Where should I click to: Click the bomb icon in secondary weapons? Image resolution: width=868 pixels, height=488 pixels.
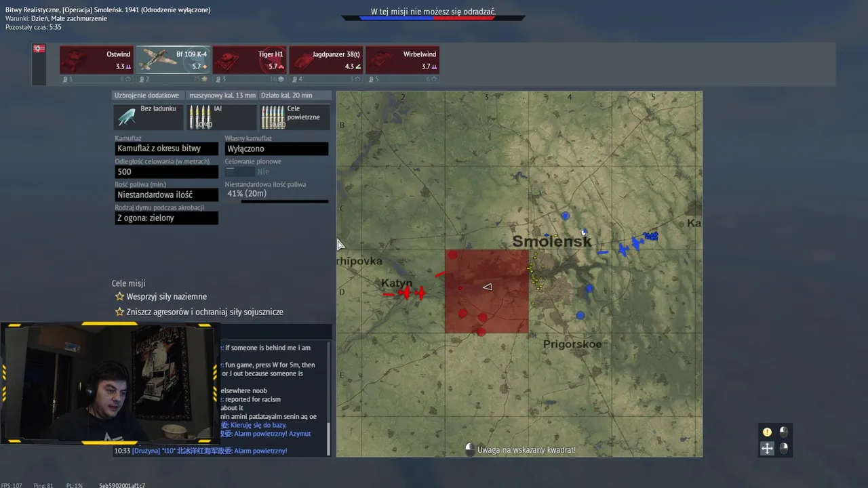[127, 117]
